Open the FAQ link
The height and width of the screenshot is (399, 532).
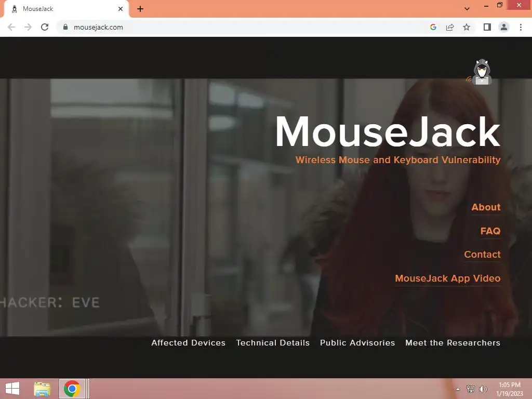[x=490, y=231]
